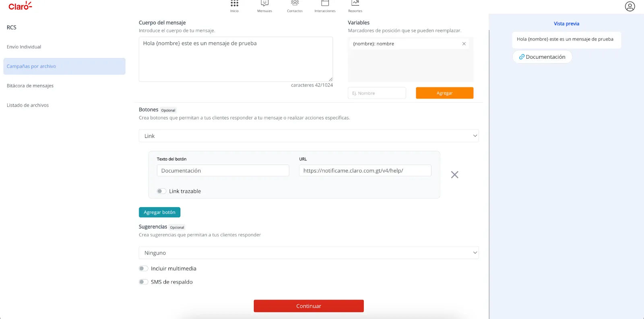This screenshot has height=319, width=644.
Task: Open the Ninguno suggestions dropdown
Action: pos(308,253)
